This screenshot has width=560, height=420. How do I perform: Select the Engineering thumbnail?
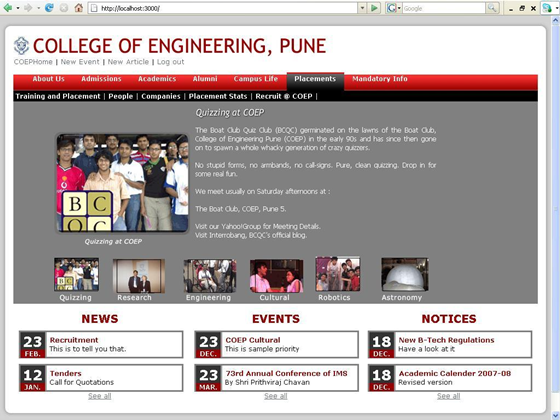pos(210,276)
